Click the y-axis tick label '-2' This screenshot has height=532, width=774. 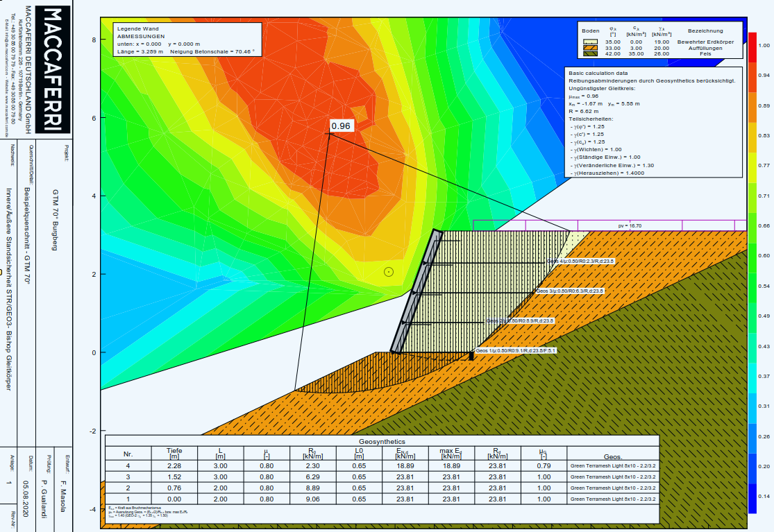coord(93,431)
